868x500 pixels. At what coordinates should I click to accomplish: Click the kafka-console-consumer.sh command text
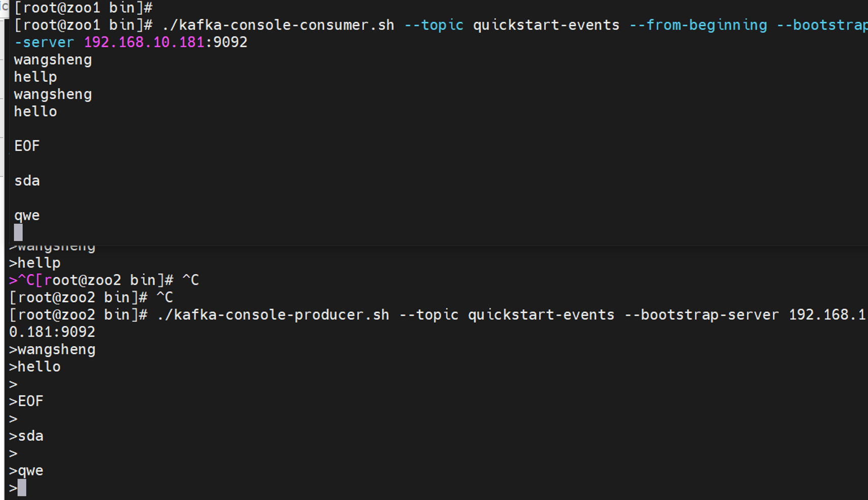[x=278, y=25]
